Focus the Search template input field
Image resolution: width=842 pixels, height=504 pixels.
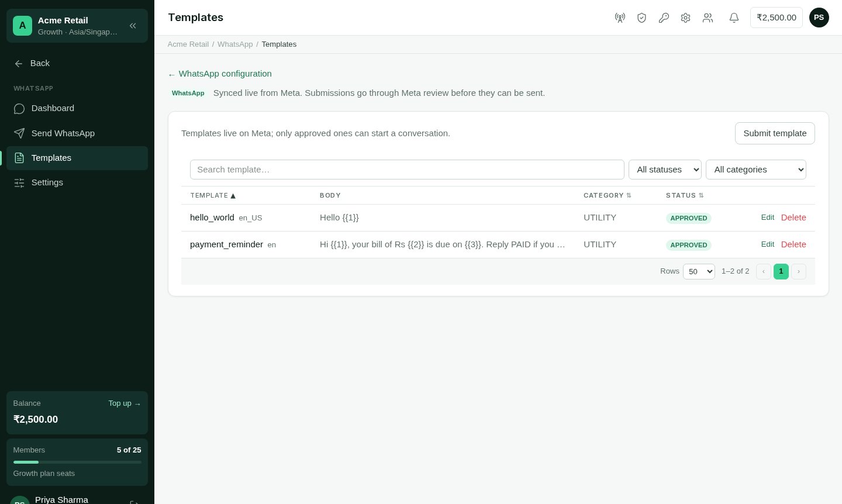407,170
